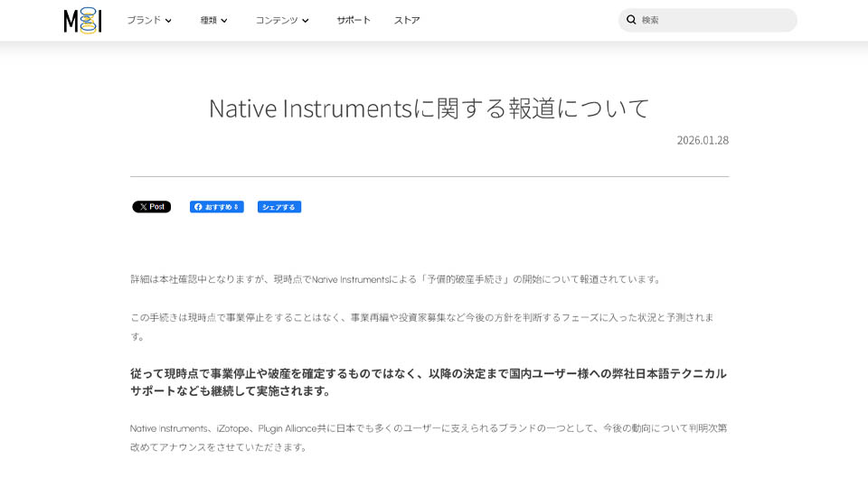The height and width of the screenshot is (488, 868).
Task: Go to the サポート page
Action: click(x=354, y=21)
